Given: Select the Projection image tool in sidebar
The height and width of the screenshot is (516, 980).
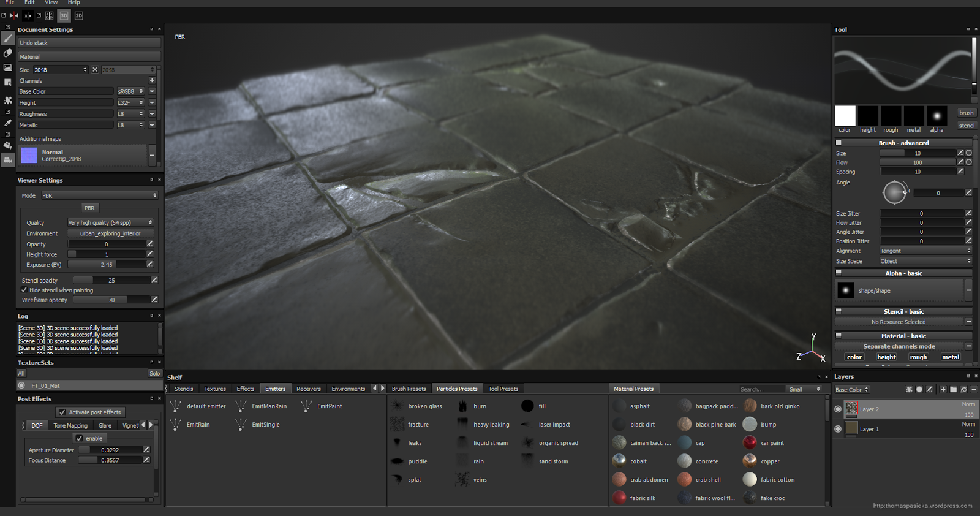Looking at the screenshot, I should click(8, 67).
